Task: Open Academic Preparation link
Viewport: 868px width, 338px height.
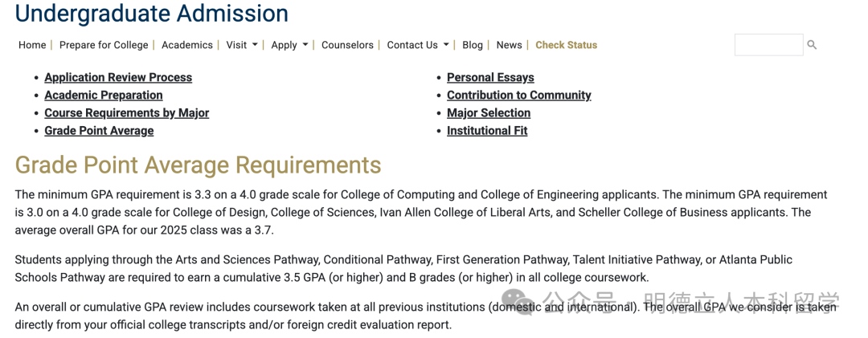Action: pos(104,96)
